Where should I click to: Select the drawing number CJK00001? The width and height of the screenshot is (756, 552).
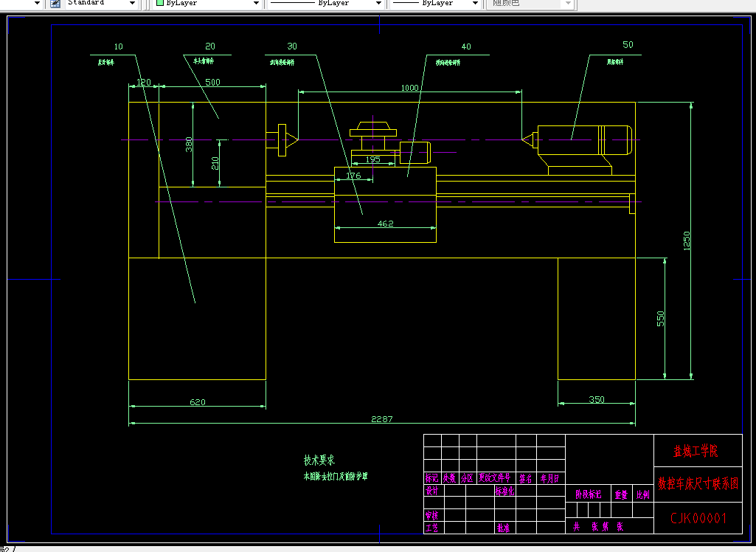point(698,518)
